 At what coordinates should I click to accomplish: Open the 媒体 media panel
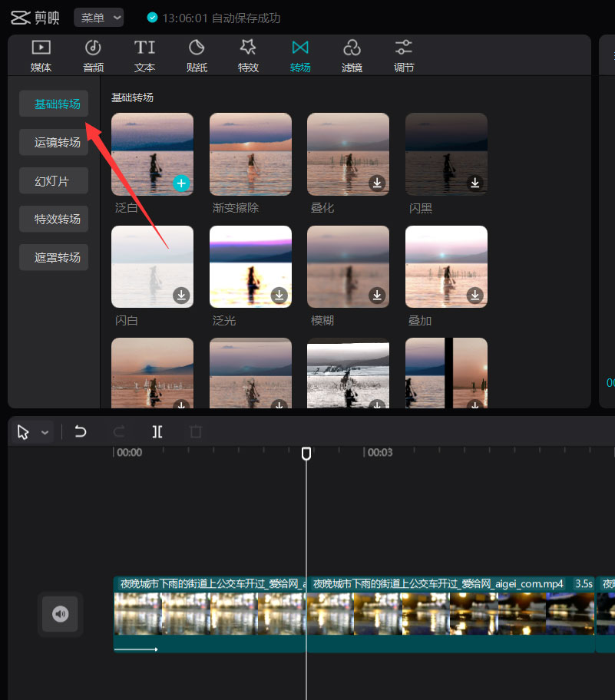[x=40, y=54]
